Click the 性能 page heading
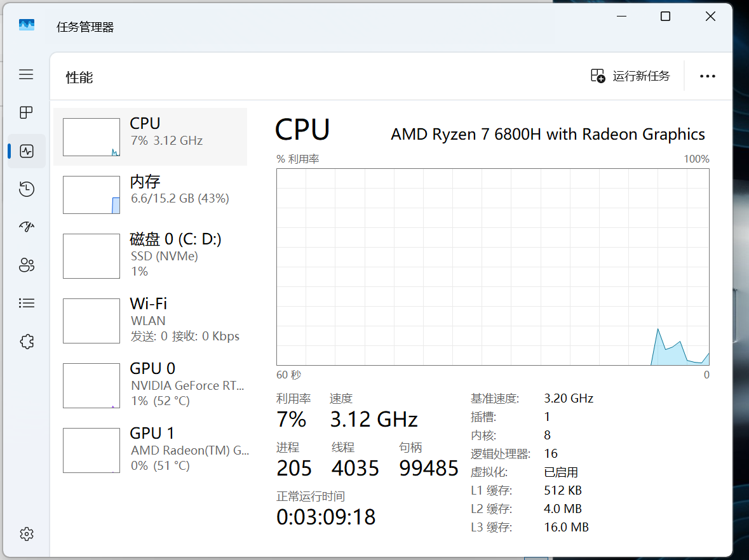This screenshot has height=560, width=749. [79, 77]
